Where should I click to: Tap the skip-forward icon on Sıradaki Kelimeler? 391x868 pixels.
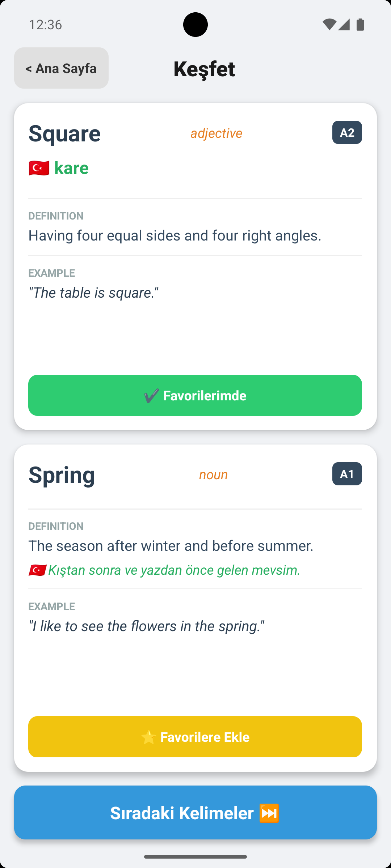point(269,812)
